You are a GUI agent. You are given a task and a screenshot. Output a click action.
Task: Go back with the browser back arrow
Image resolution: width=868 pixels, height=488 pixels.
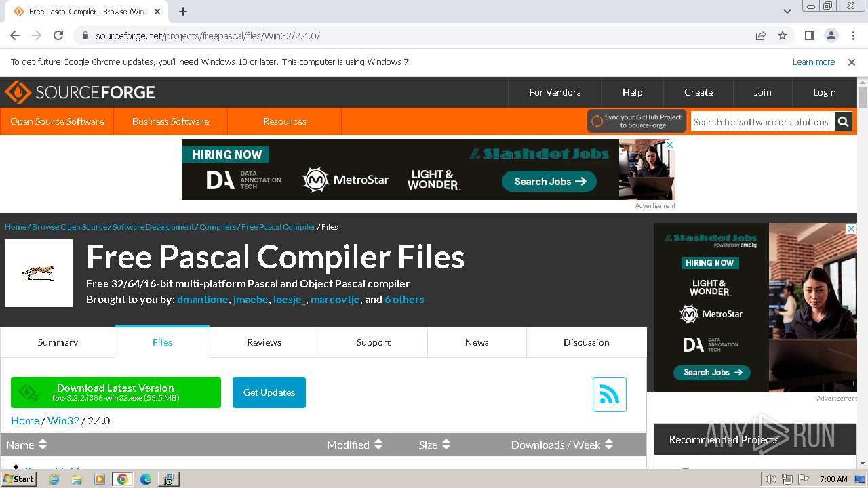pos(15,35)
